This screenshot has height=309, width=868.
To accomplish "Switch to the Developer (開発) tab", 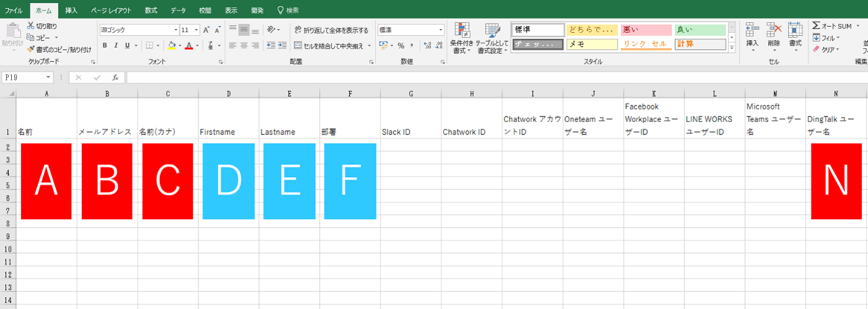I will (257, 11).
